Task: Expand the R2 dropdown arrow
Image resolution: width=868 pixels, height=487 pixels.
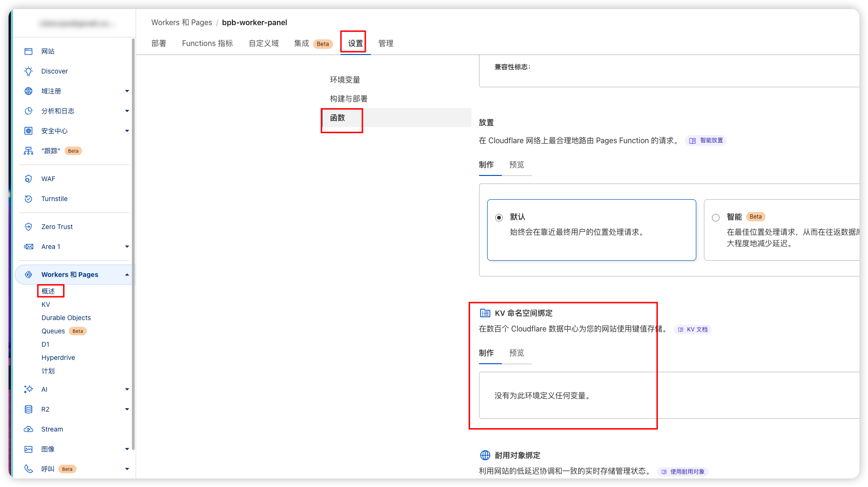Action: click(x=127, y=409)
